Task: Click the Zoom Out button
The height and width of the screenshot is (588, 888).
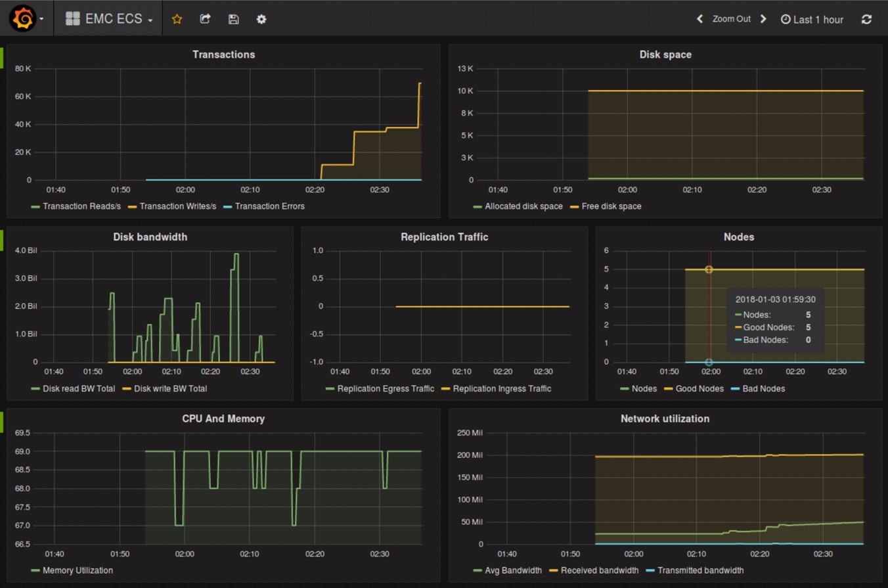Action: pos(731,19)
